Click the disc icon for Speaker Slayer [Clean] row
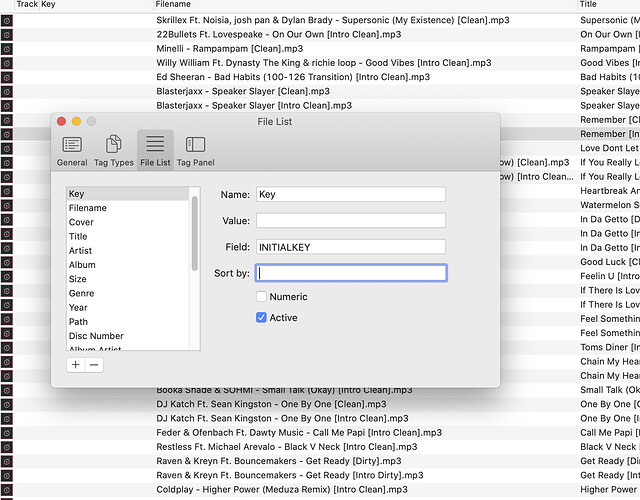The height and width of the screenshot is (500, 640). (x=7, y=91)
